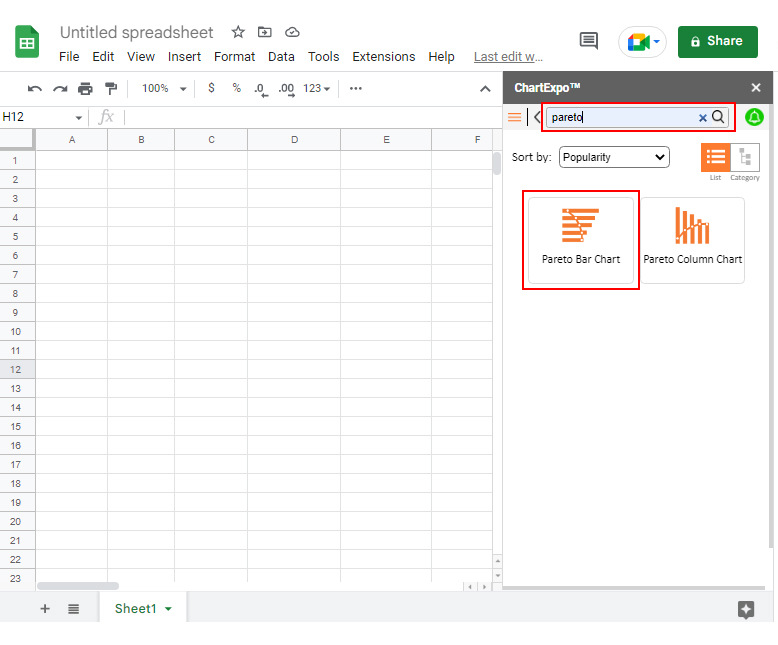The image size is (778, 645).
Task: Open comment history icon
Action: (x=589, y=41)
